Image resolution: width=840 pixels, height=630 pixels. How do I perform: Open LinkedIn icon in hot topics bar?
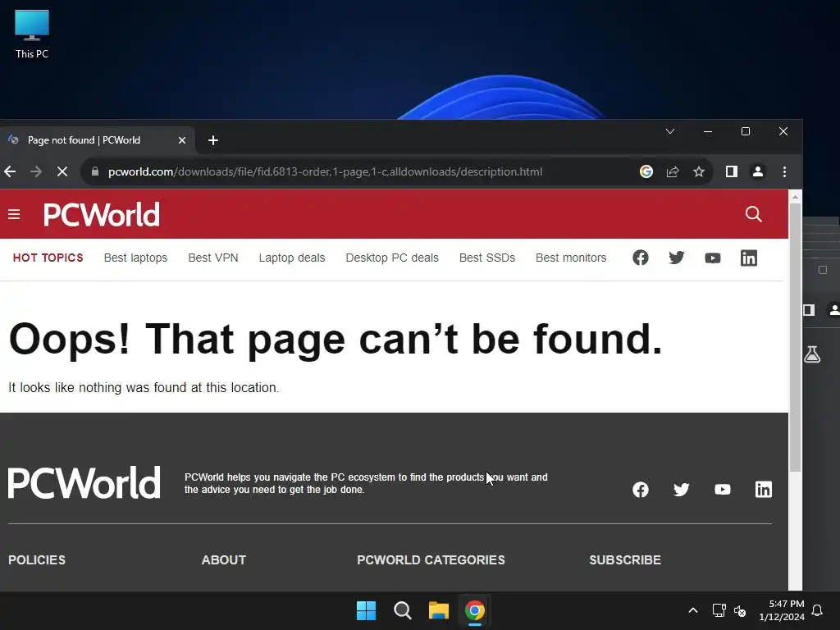(x=748, y=258)
